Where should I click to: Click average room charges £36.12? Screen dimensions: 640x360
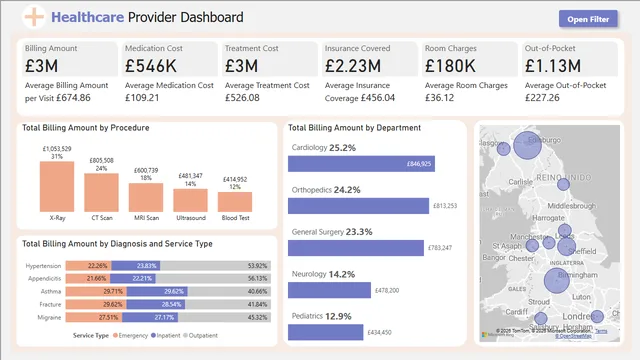point(439,98)
